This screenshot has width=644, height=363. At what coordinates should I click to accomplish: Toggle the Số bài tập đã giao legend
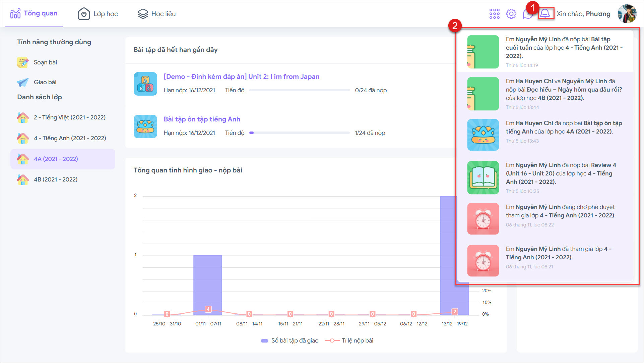tap(290, 341)
